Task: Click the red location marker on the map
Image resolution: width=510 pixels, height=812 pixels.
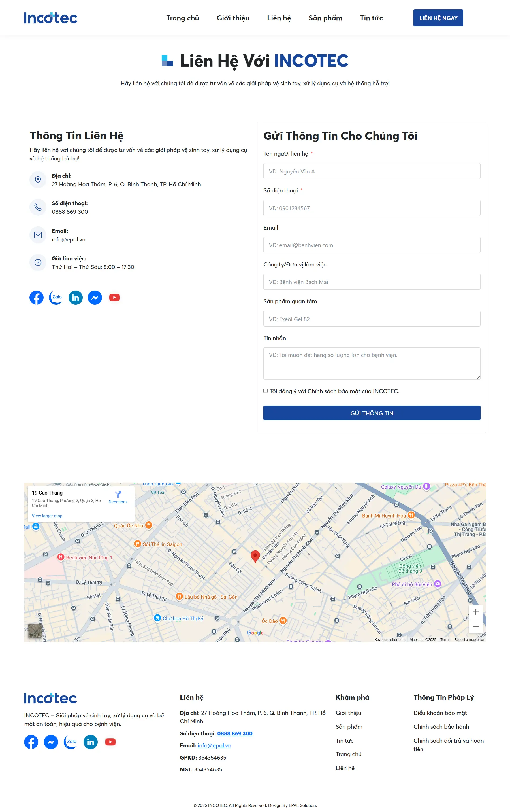Action: coord(255,556)
